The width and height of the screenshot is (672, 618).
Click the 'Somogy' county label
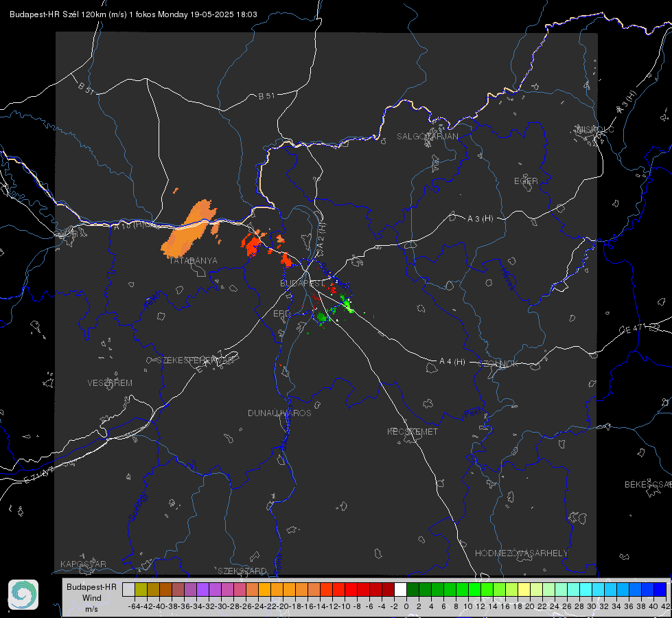(x=137, y=507)
